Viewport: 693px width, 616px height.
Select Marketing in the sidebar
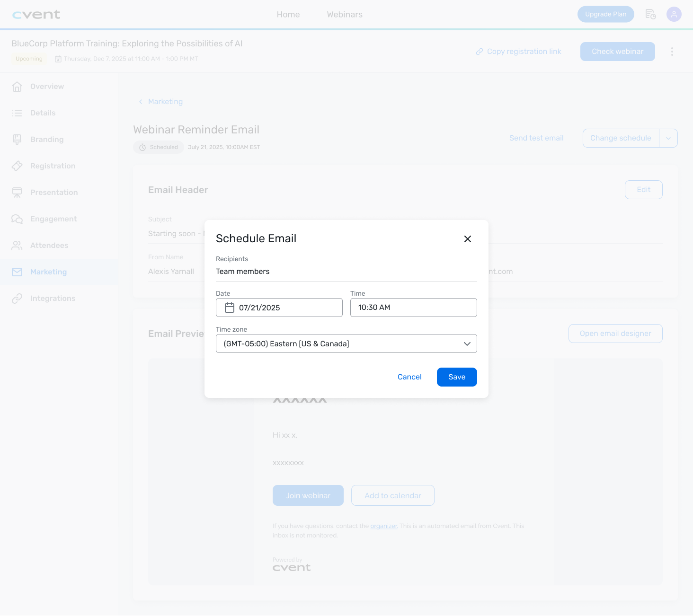pos(59,272)
